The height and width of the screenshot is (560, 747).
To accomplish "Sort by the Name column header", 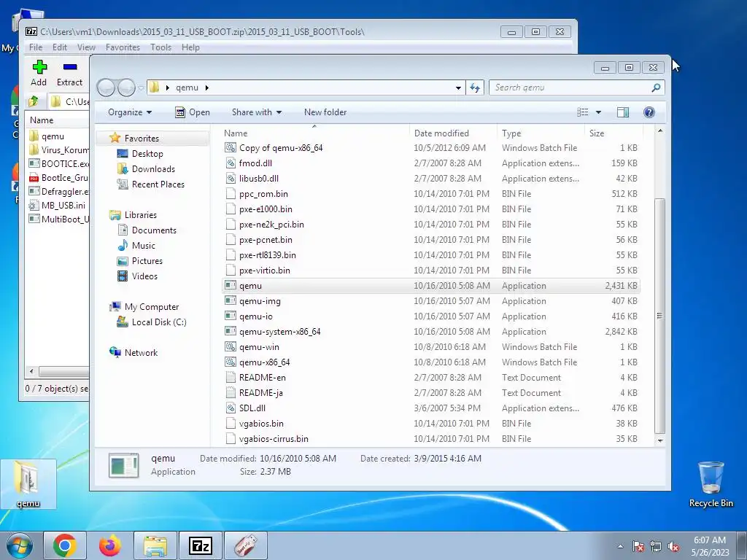I will 314,133.
